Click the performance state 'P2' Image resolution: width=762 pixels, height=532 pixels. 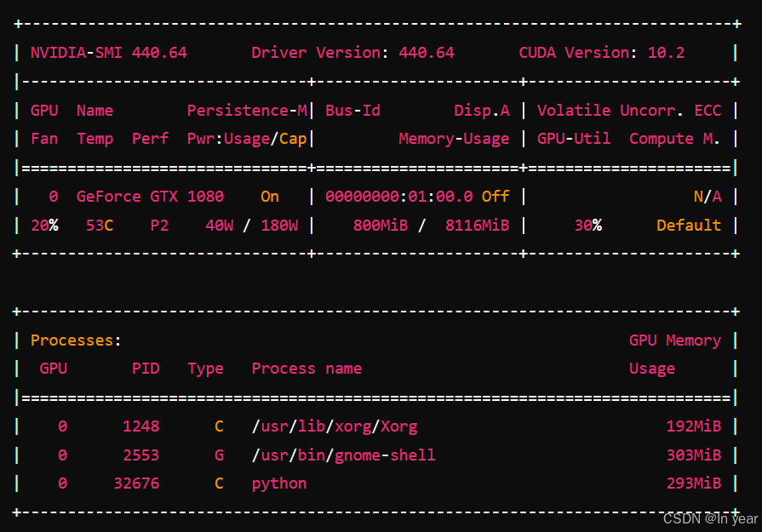point(159,225)
